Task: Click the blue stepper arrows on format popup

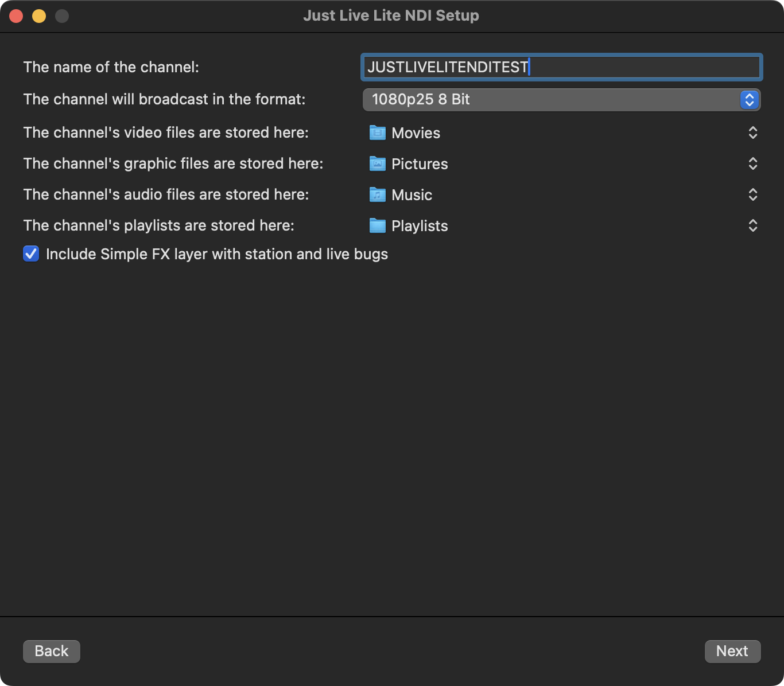Action: tap(750, 100)
